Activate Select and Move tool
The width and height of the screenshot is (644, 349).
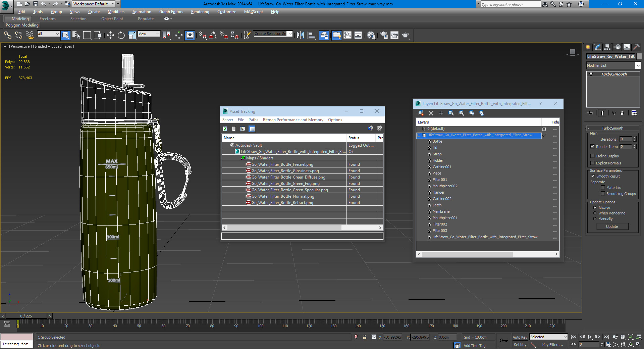[x=110, y=35]
